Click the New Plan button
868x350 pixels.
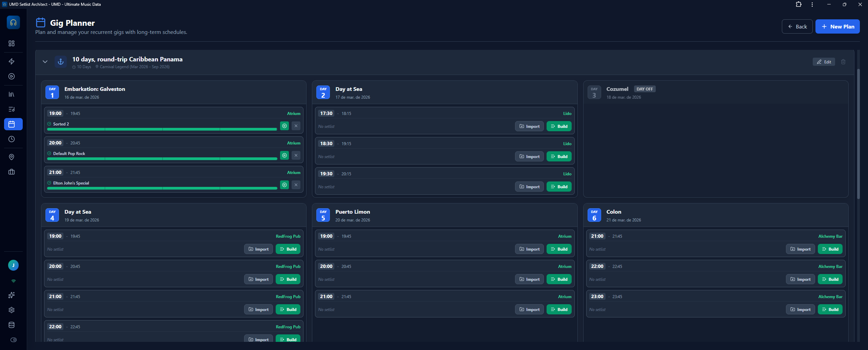[x=837, y=26]
